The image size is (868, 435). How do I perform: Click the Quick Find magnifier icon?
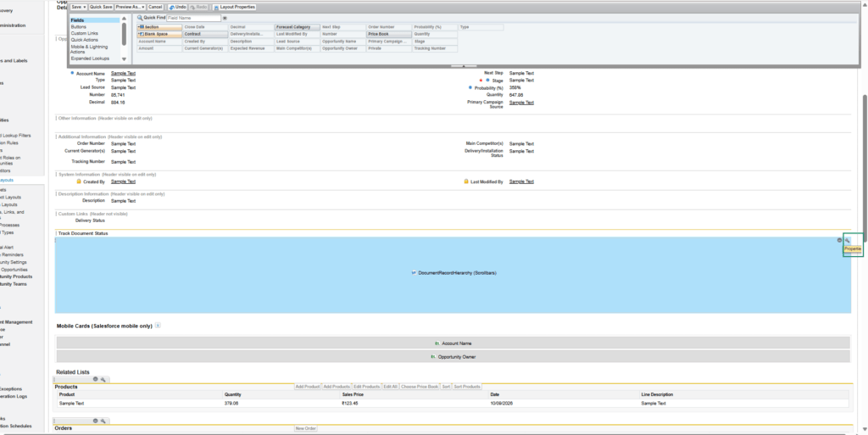(140, 18)
